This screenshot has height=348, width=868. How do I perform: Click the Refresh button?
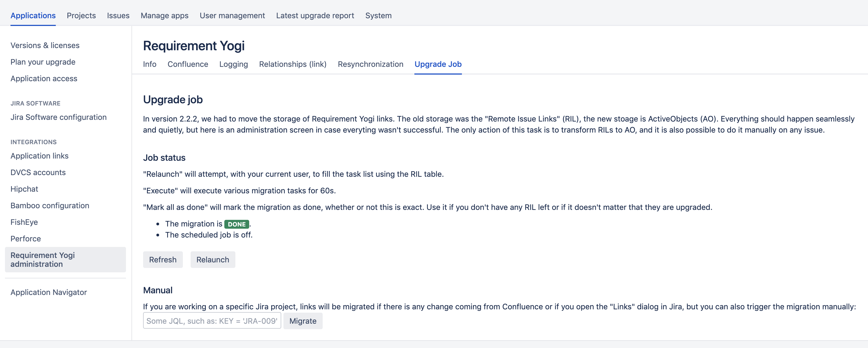click(x=163, y=259)
